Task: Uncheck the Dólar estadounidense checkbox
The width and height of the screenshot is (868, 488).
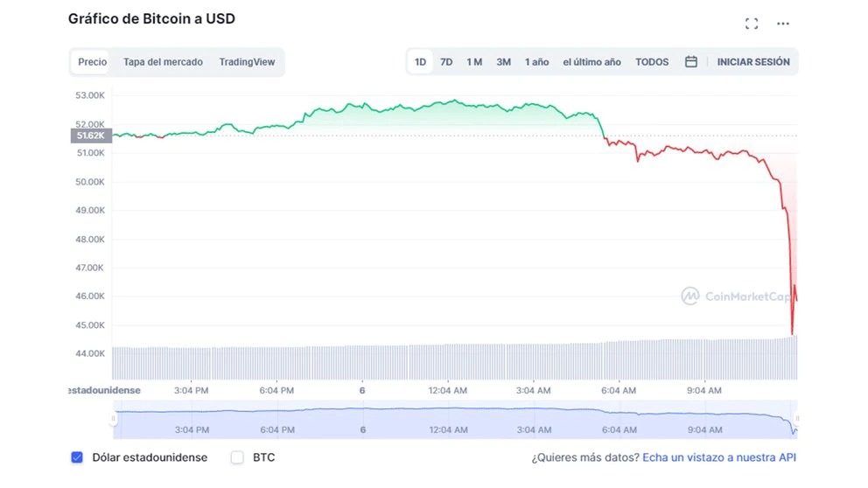Action: click(77, 457)
